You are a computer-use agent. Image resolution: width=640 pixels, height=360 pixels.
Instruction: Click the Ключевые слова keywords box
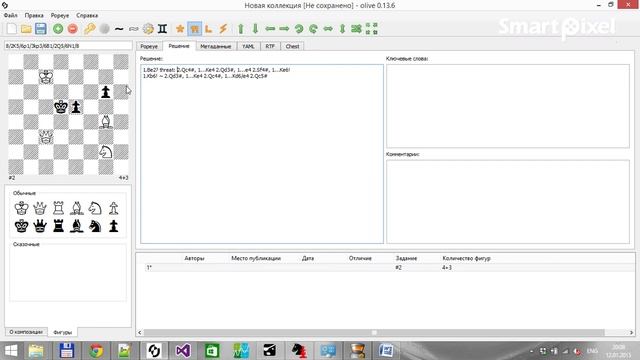tap(508, 106)
